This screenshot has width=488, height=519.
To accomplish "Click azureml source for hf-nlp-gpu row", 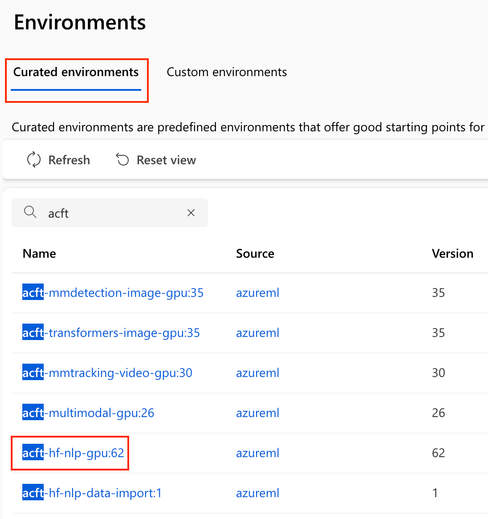I will (x=258, y=453).
